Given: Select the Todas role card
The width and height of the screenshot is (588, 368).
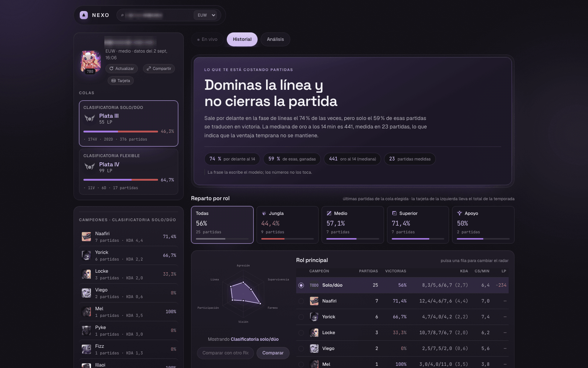Looking at the screenshot, I should tap(222, 225).
